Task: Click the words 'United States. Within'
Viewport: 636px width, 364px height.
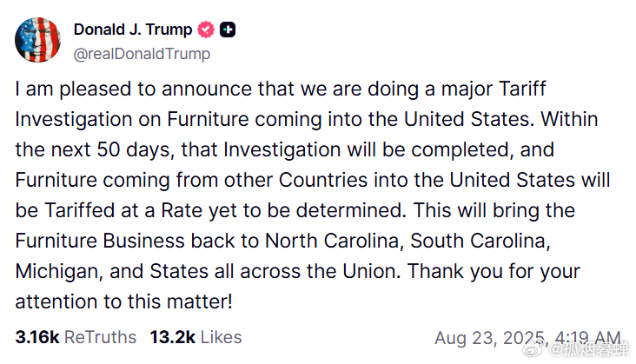Action: click(501, 119)
